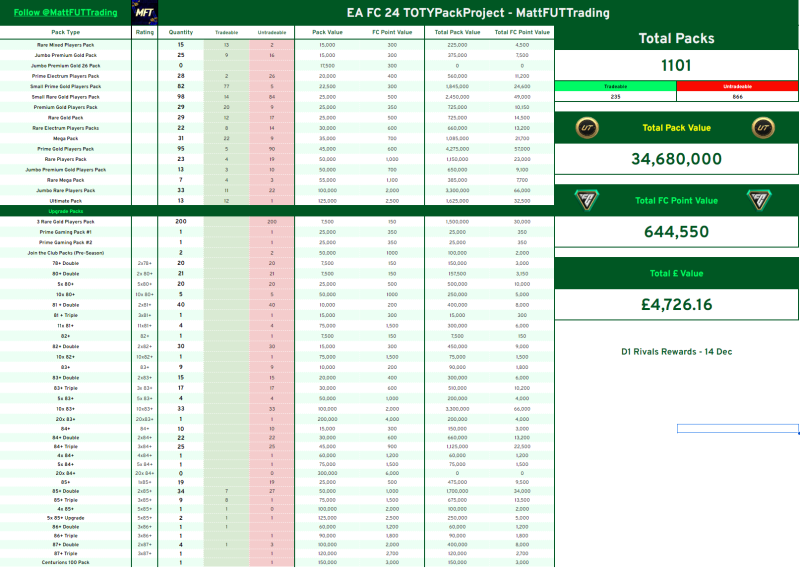800x571 pixels.
Task: Select the Jumbo Rare Players Pack label
Action: 66,190
